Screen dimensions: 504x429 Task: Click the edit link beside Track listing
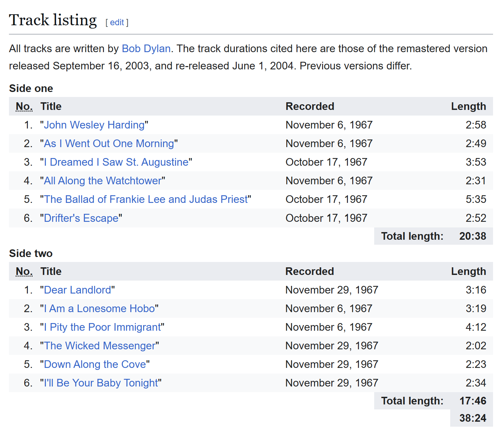117,22
